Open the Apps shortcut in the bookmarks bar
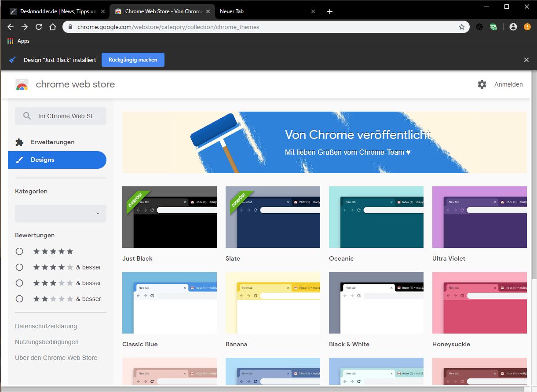This screenshot has height=392, width=537. pos(18,41)
